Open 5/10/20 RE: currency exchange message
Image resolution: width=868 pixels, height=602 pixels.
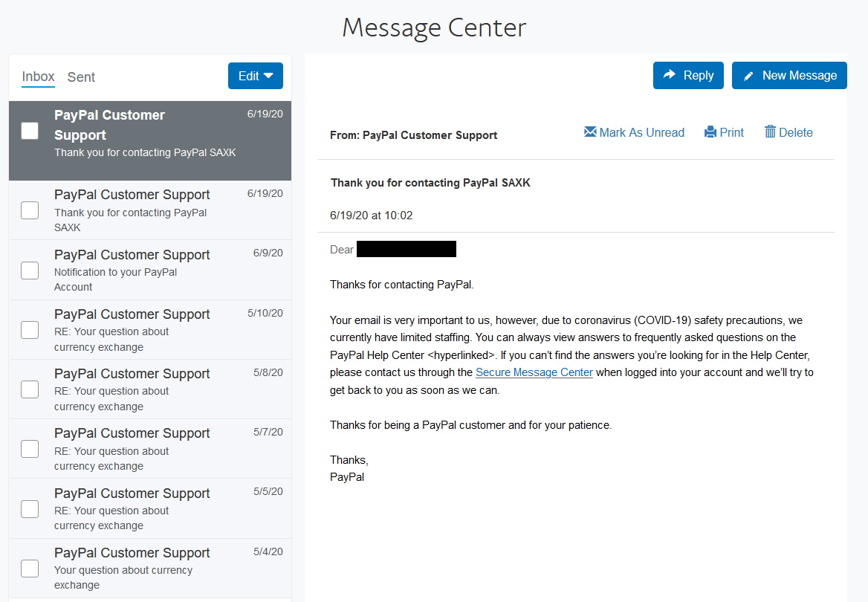tap(150, 330)
